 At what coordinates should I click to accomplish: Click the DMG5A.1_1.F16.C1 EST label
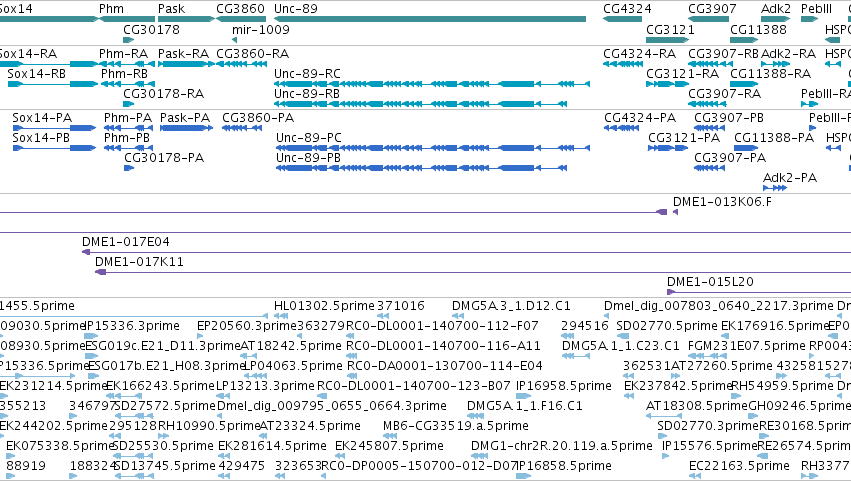coord(524,407)
